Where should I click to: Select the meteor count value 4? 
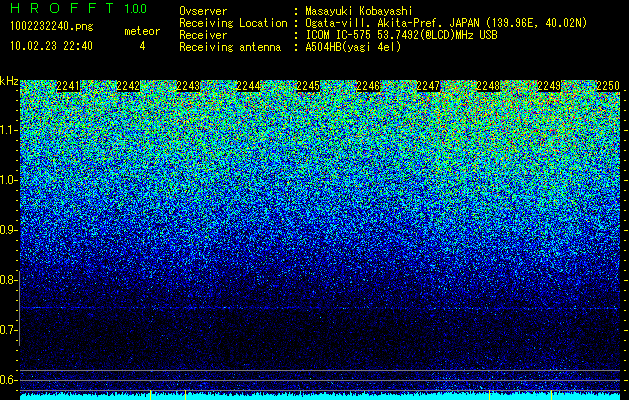coord(142,46)
